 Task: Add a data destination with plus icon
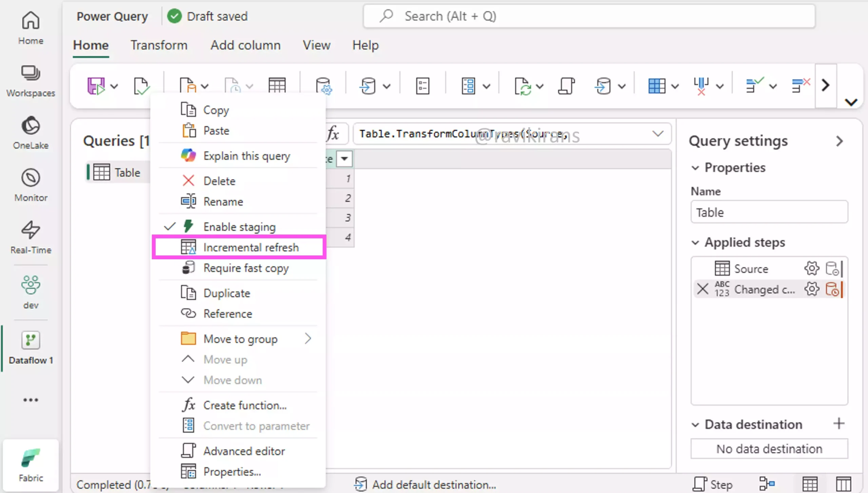[x=839, y=423]
